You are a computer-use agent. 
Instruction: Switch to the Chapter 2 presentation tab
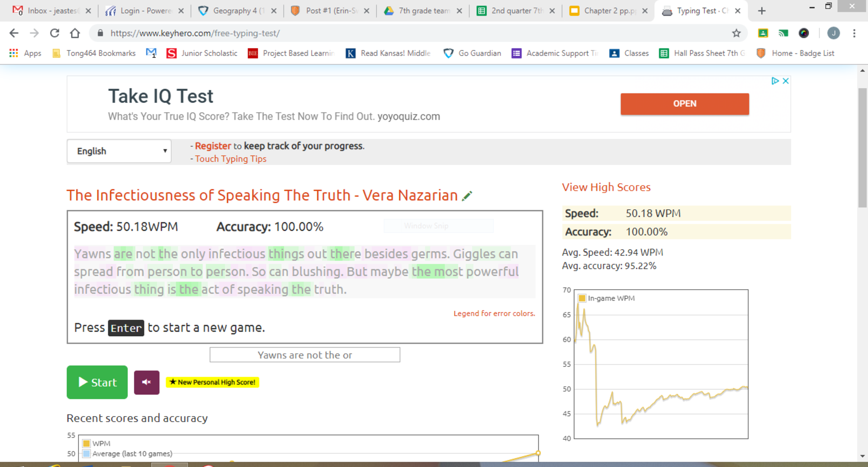[608, 11]
